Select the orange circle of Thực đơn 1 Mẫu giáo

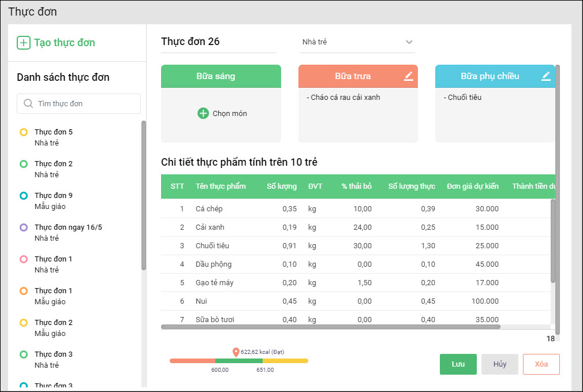pyautogui.click(x=24, y=291)
